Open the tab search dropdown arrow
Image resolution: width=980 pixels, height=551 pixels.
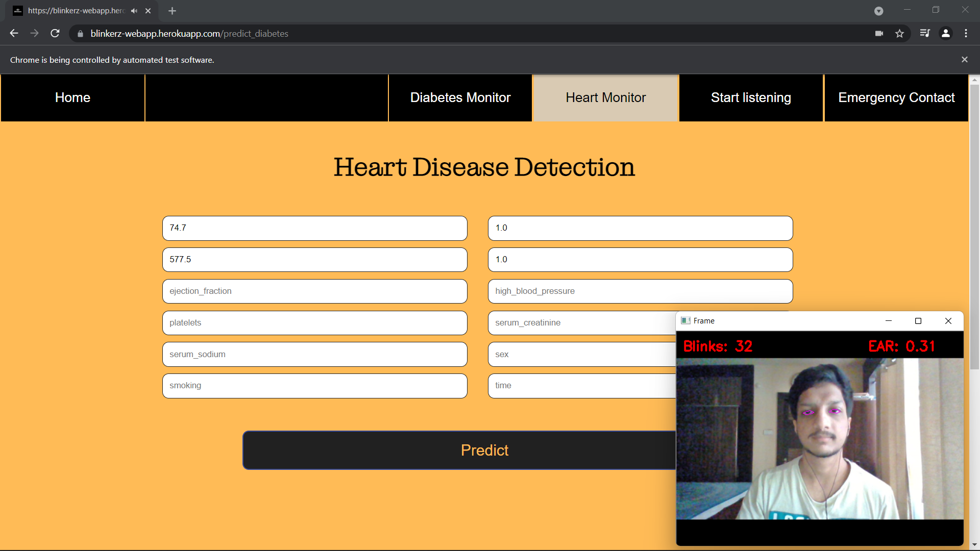[x=878, y=11]
